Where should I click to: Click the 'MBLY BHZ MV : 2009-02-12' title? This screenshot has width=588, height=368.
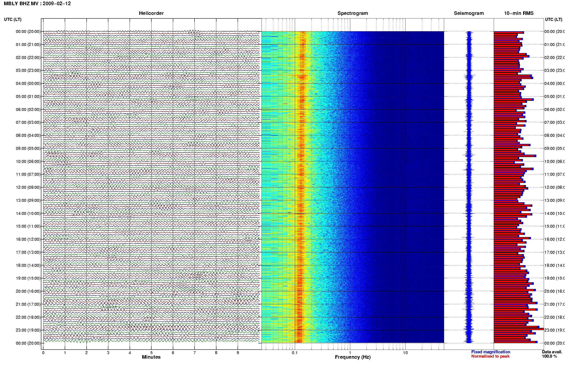click(37, 3)
